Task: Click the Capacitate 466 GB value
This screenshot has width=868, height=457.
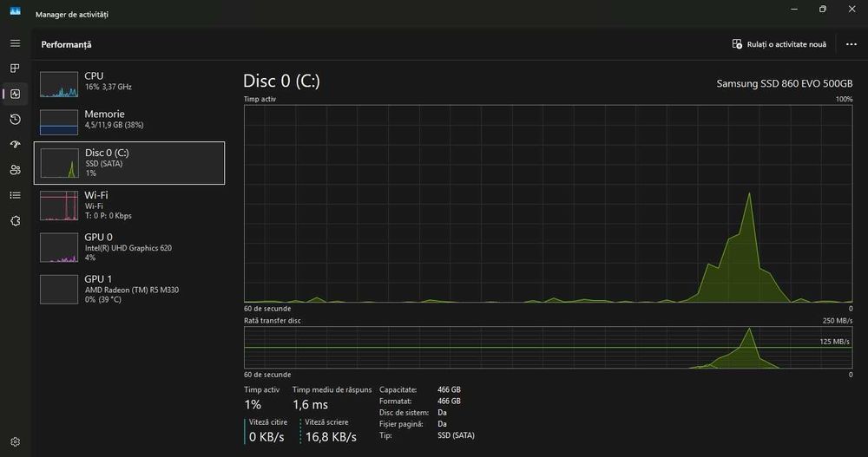Action: (449, 389)
